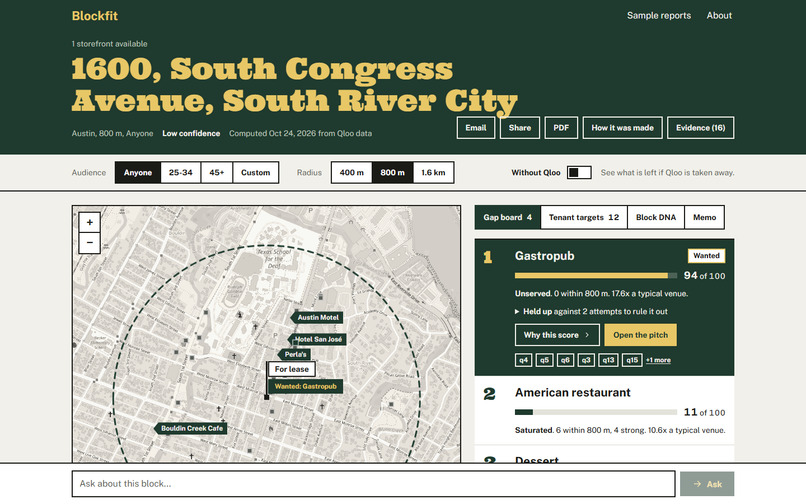Screen dimensions: 806x504
Task: Click the Wanted badge on Gastropub
Action: pos(706,256)
